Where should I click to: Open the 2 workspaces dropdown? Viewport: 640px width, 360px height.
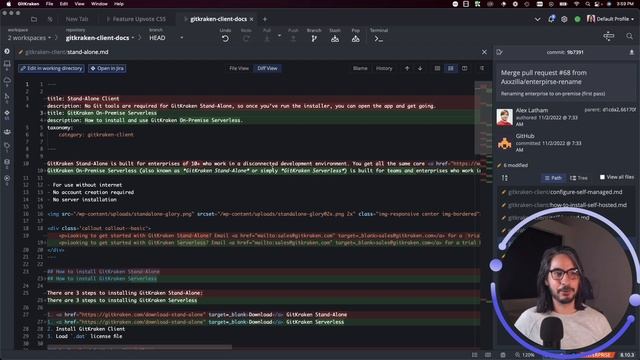pos(29,38)
